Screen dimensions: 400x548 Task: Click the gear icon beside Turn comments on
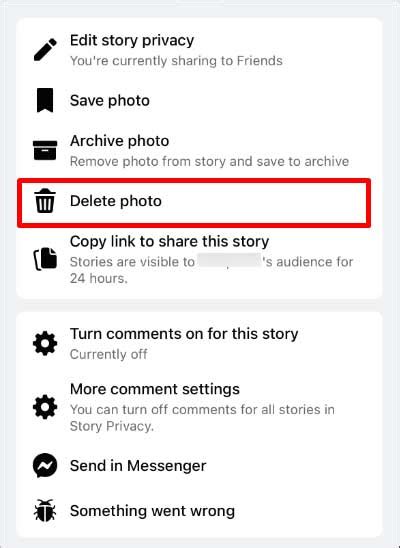(x=45, y=344)
